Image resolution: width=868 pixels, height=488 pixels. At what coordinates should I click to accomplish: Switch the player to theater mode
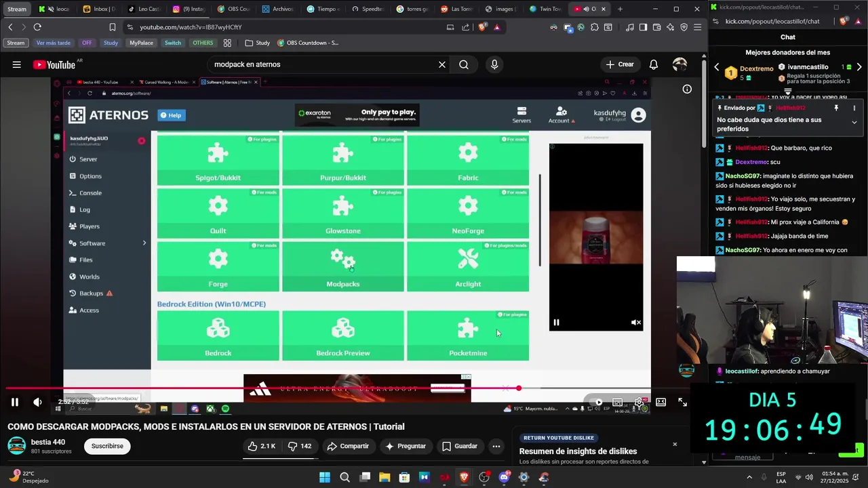pos(660,402)
